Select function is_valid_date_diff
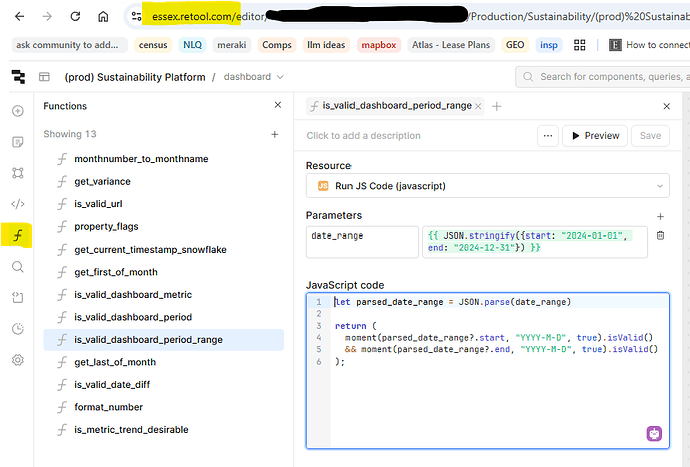 tap(112, 385)
